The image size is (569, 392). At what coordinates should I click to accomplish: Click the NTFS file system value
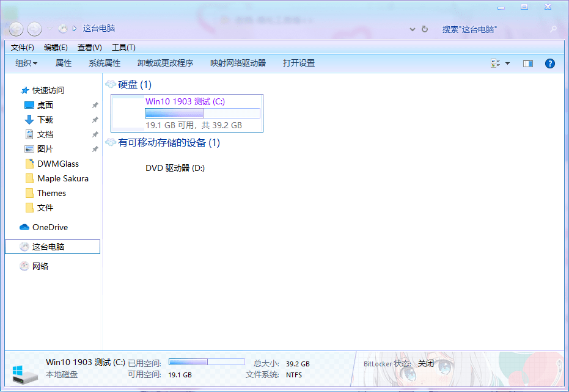point(293,375)
